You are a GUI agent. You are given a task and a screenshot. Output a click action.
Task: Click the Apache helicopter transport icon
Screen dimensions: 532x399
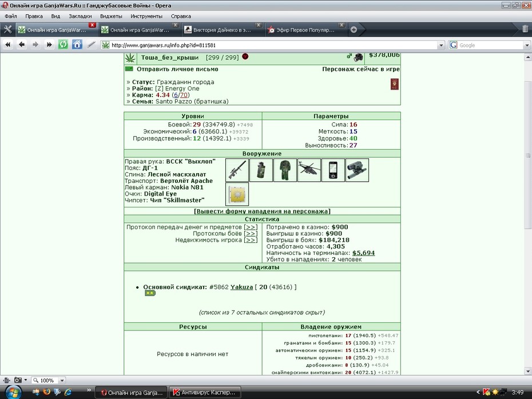pyautogui.click(x=309, y=170)
